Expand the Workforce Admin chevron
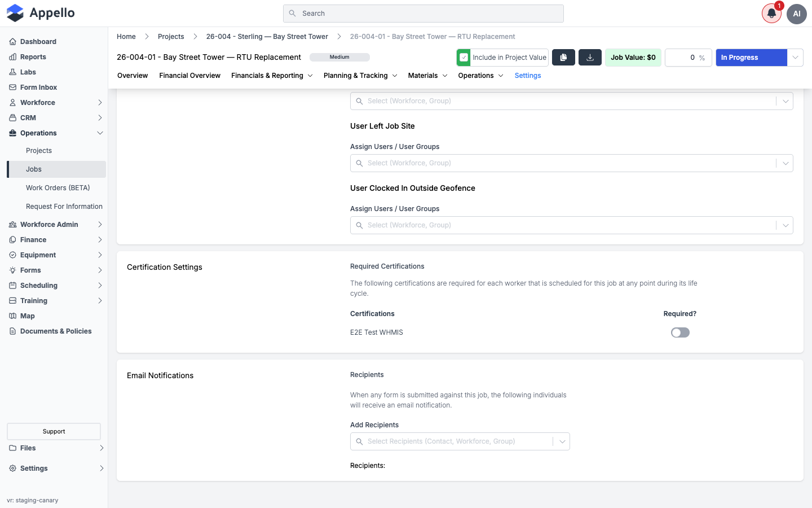This screenshot has height=508, width=812. (x=100, y=225)
